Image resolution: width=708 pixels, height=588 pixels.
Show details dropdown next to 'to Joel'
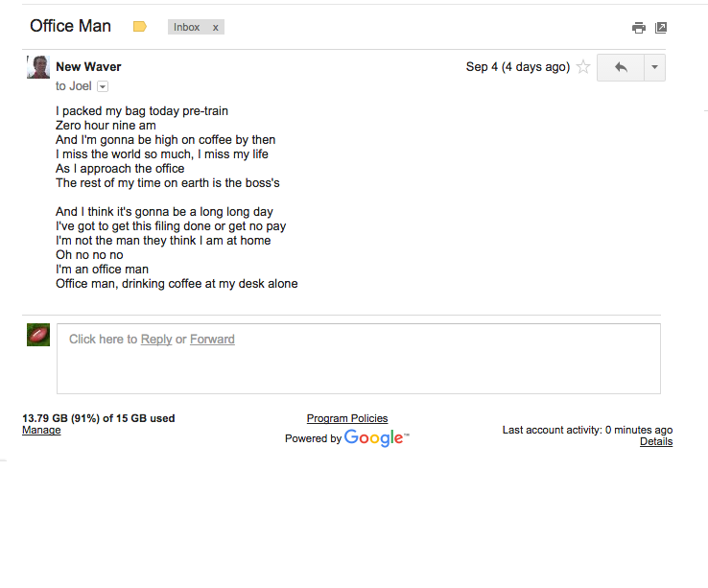click(103, 86)
